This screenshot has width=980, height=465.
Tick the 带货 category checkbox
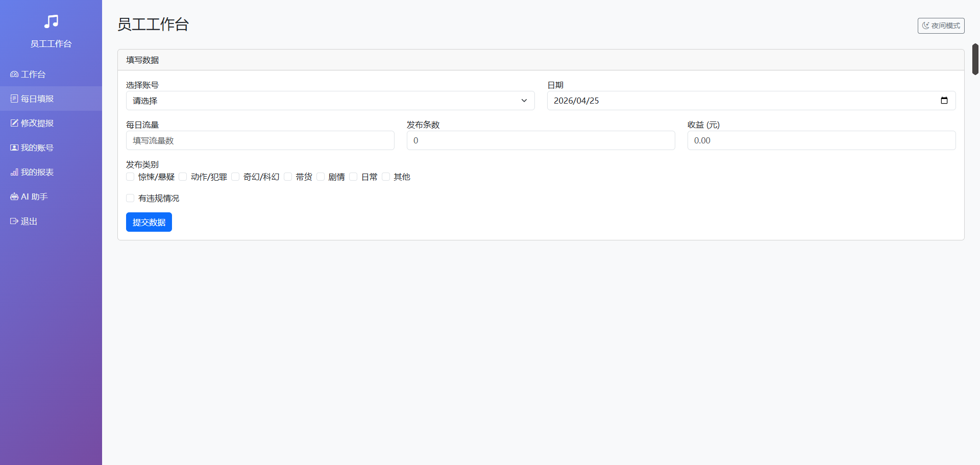288,177
